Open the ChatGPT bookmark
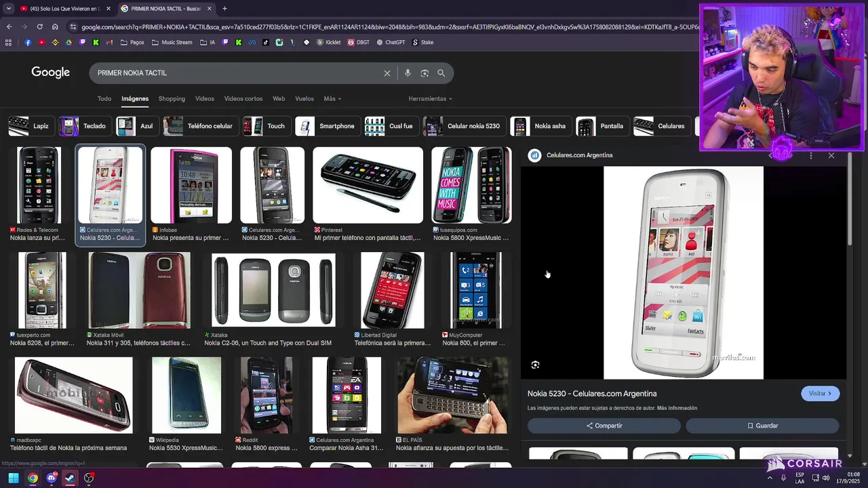The height and width of the screenshot is (488, 868). point(390,42)
